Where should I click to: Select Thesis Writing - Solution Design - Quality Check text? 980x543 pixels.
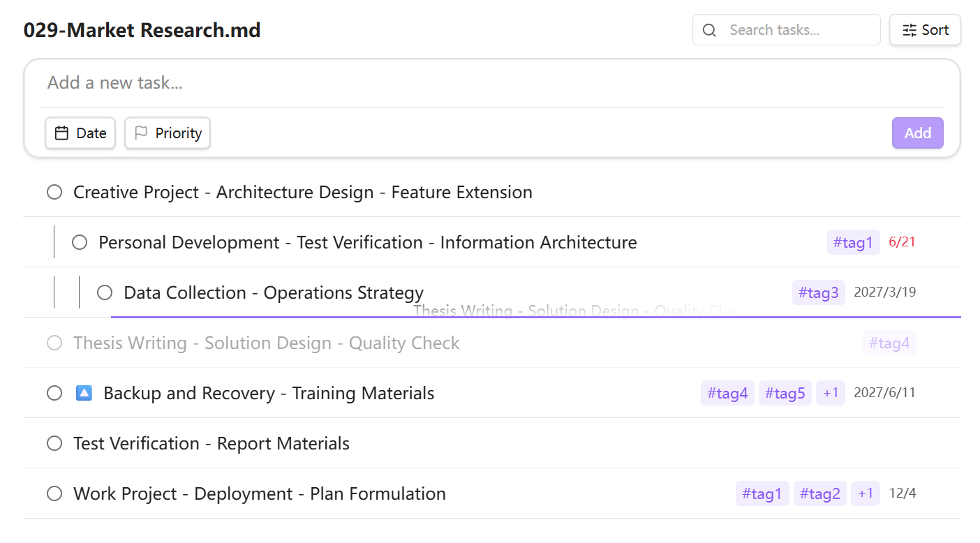pos(267,343)
